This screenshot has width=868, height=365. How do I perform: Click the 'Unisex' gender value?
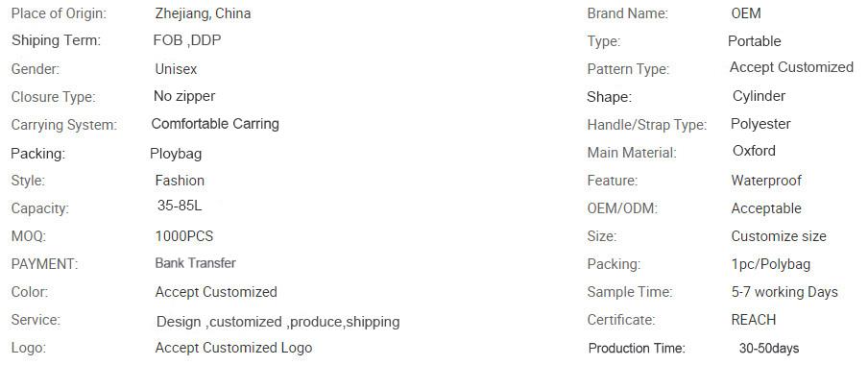(176, 69)
